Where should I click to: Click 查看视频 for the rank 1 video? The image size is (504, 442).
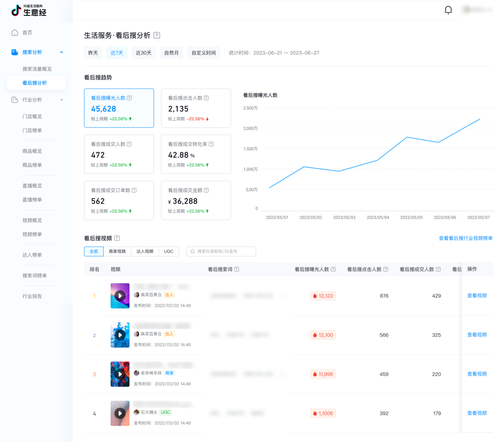[x=477, y=296]
